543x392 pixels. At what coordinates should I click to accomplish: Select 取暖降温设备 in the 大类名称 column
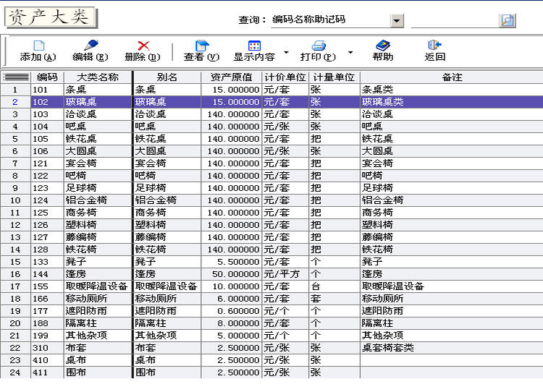point(98,286)
